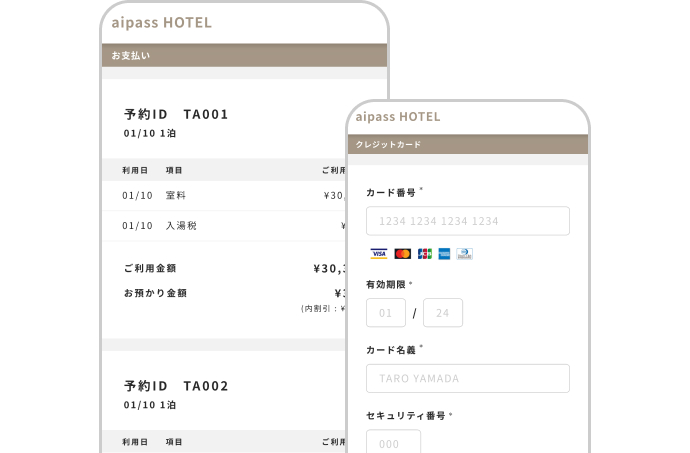This screenshot has width=690, height=453.
Task: Click the expiry year field
Action: pyautogui.click(x=442, y=313)
